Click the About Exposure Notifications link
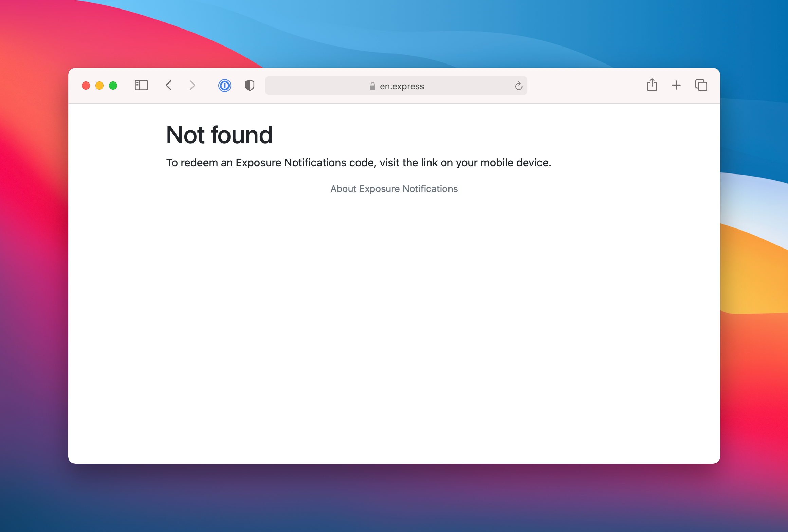This screenshot has height=532, width=788. click(x=394, y=189)
